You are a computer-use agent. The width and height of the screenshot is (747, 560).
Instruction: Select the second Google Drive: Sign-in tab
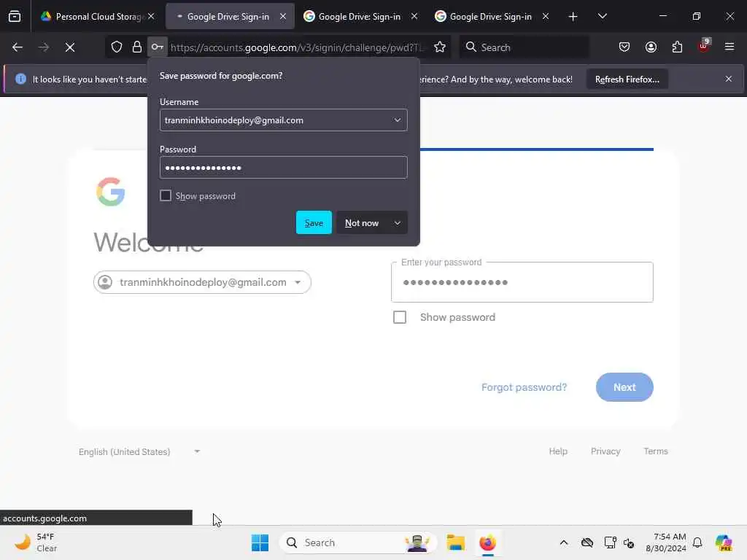tap(360, 16)
